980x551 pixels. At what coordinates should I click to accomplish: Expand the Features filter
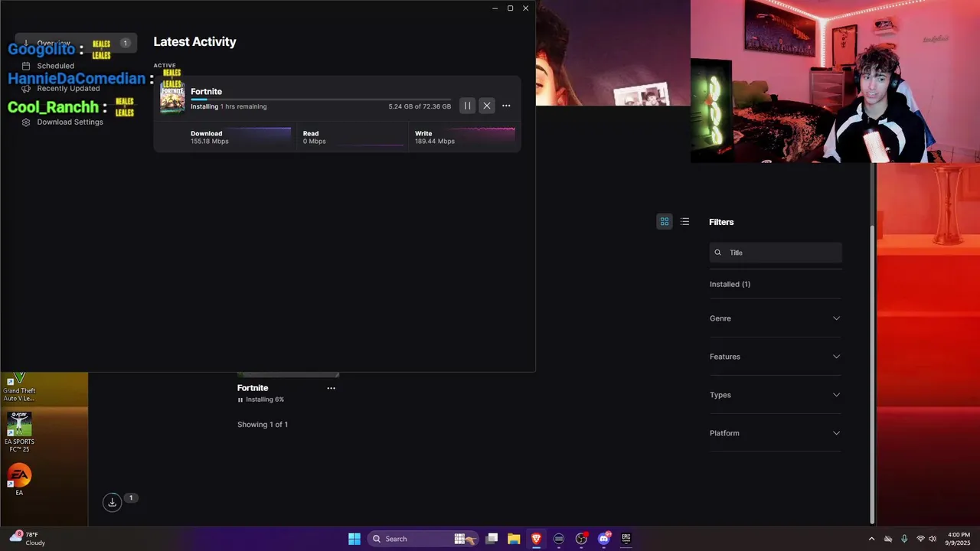point(776,357)
